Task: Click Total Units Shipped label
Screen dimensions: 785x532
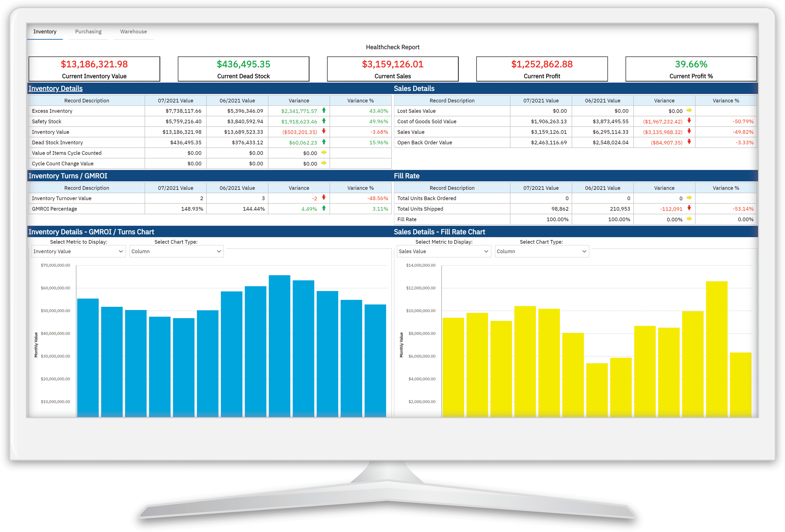Action: click(420, 209)
